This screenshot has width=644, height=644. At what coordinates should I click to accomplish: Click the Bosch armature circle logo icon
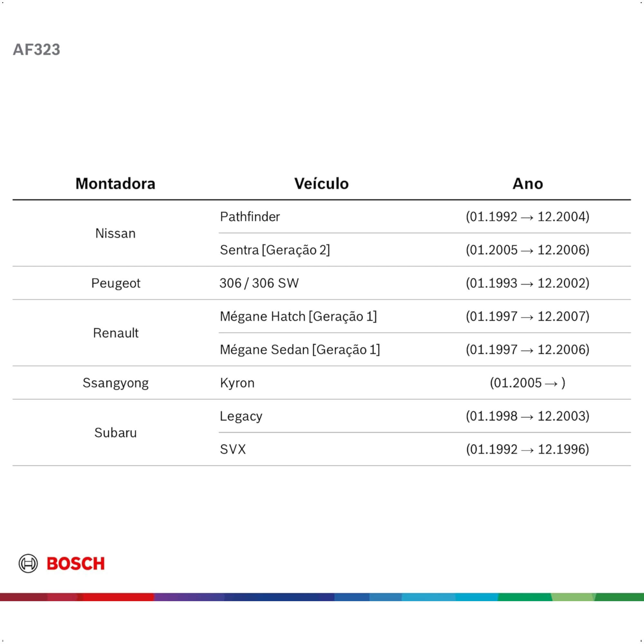(28, 564)
